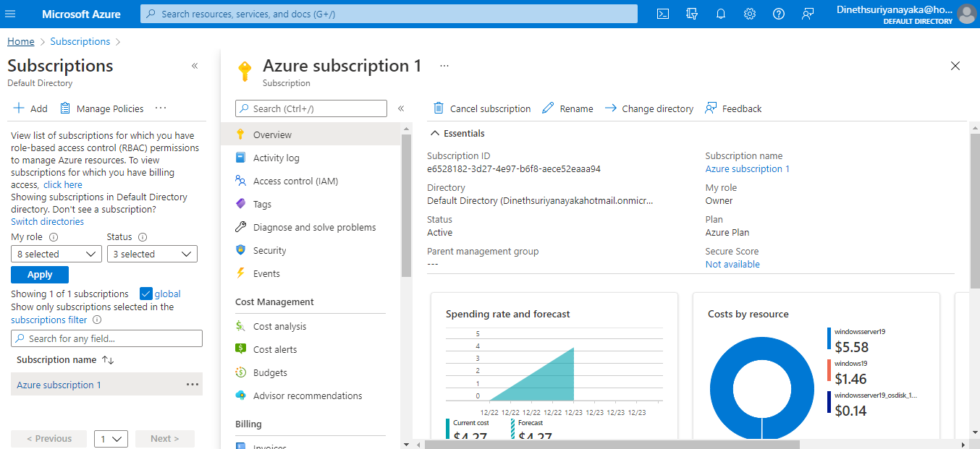This screenshot has height=449, width=980.
Task: Toggle the global subscriptions filter checkbox
Action: (x=145, y=294)
